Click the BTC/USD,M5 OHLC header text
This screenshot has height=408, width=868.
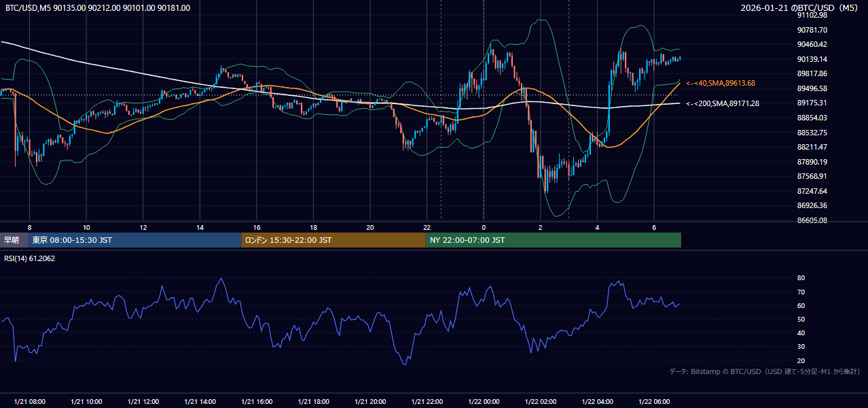(98, 8)
